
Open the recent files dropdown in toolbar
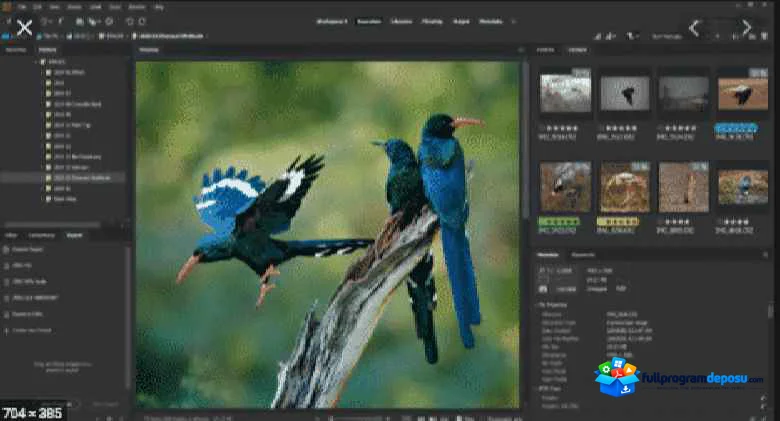[x=45, y=21]
